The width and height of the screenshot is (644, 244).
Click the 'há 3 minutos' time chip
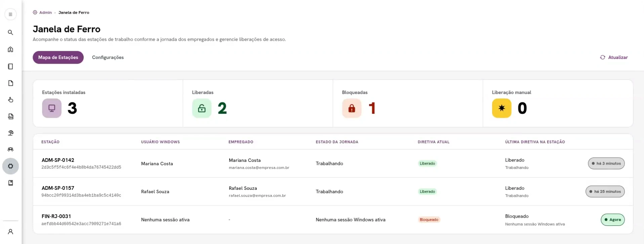point(606,164)
